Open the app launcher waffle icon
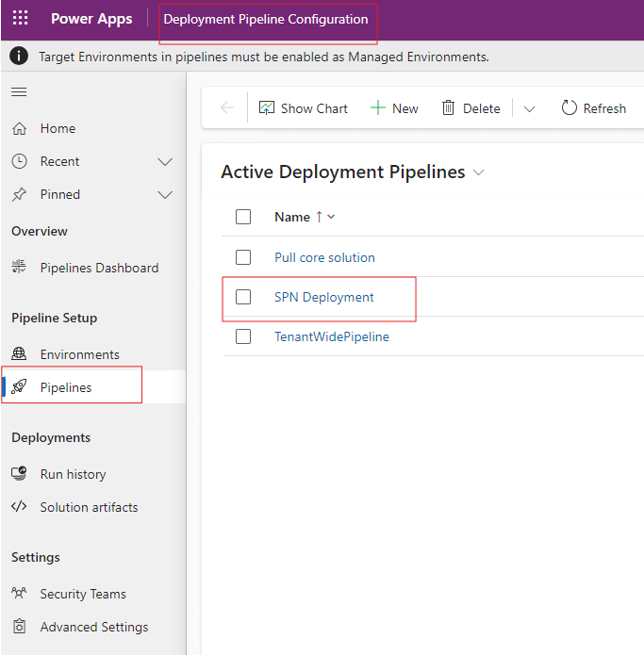Screen dimensions: 644x655 21,19
